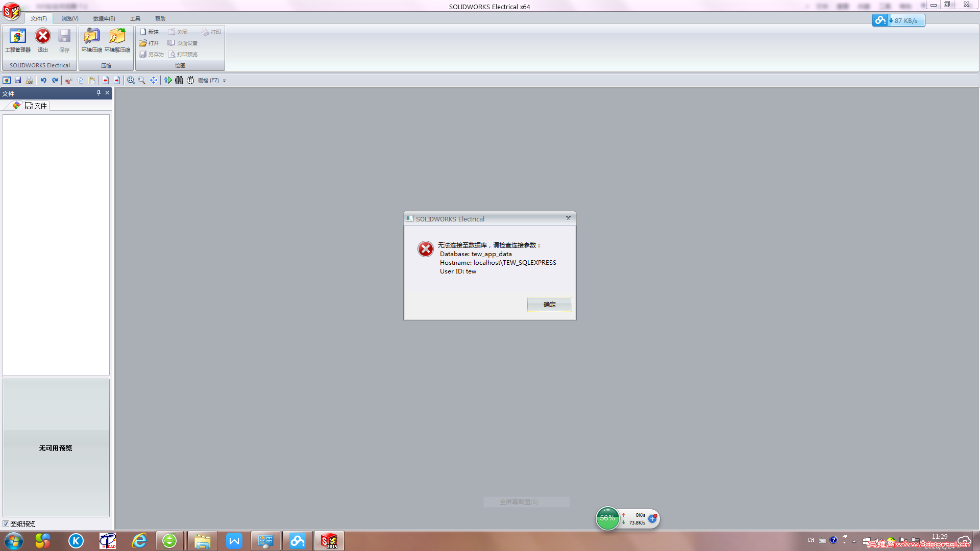Viewport: 980px width, 551px height.
Task: Undo with the blue back arrow
Action: [43, 80]
